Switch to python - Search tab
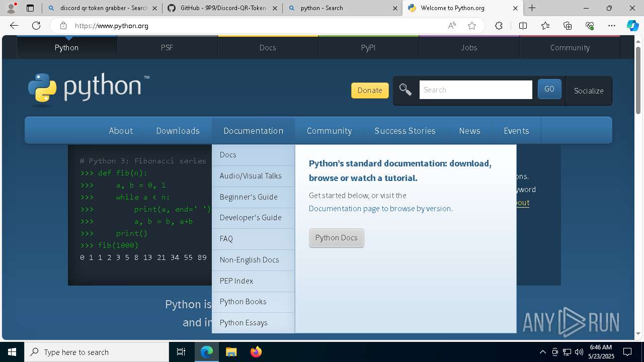This screenshot has width=644, height=362. pos(342,8)
